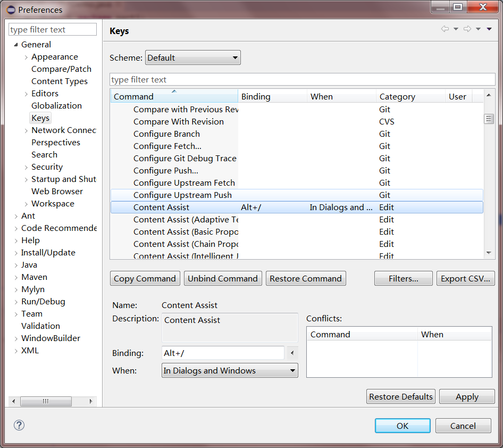
Task: Expand the Workspace tree node
Action: [26, 204]
